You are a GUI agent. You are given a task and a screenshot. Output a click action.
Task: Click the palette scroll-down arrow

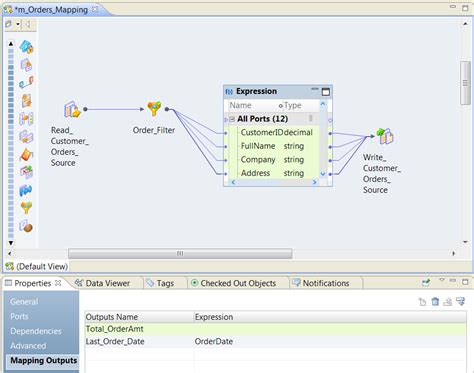coord(11,243)
